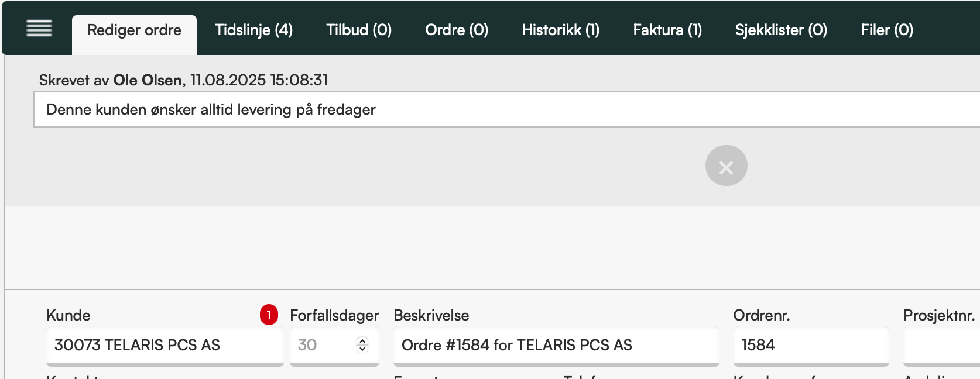Focus the empty Prosjektnr. field
This screenshot has width=980, height=379.
(941, 345)
